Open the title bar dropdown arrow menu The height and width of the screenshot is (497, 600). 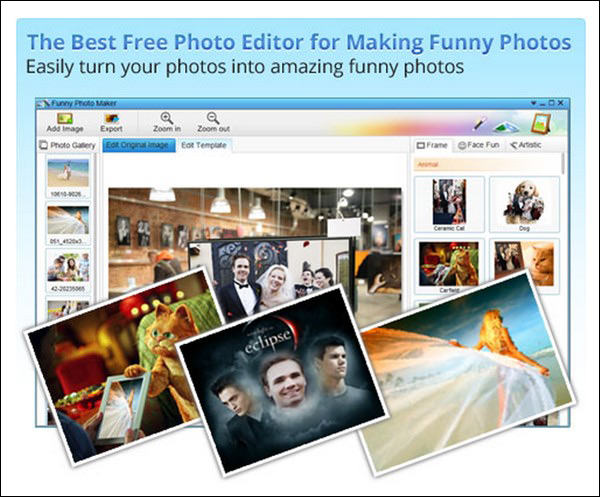pos(533,103)
